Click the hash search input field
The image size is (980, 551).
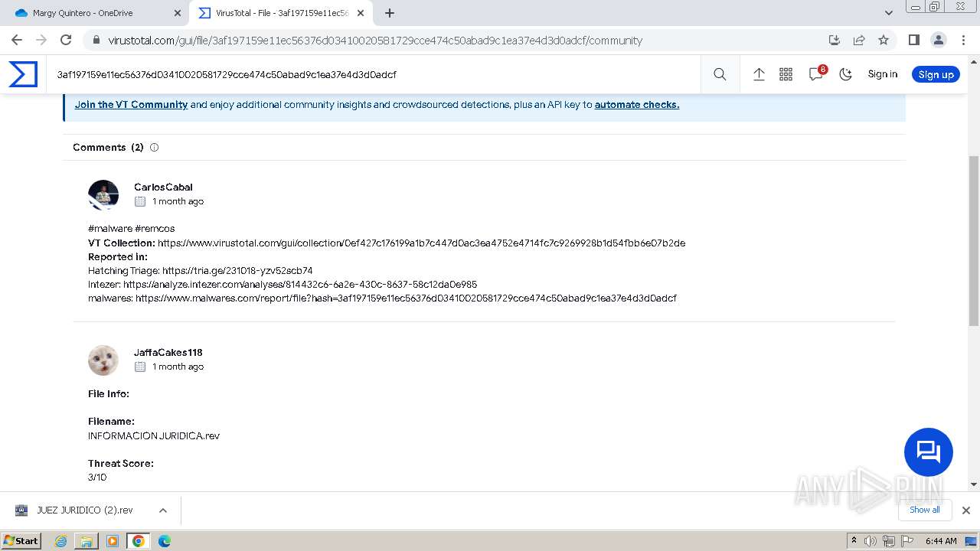click(375, 74)
